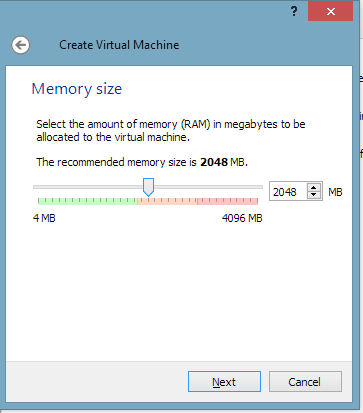Close the Create Virtual Machine dialog
Image resolution: width=363 pixels, height=413 pixels.
click(x=330, y=11)
